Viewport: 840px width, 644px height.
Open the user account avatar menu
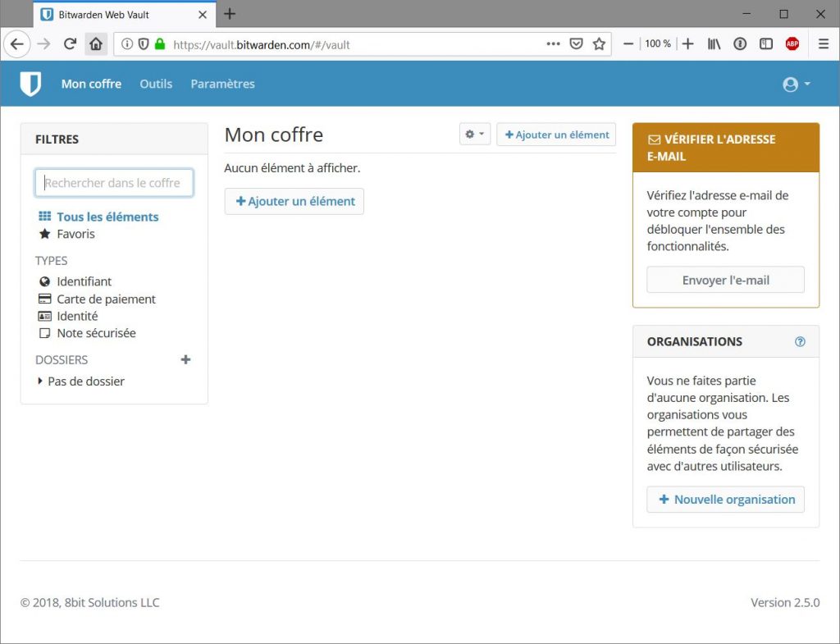tap(796, 84)
